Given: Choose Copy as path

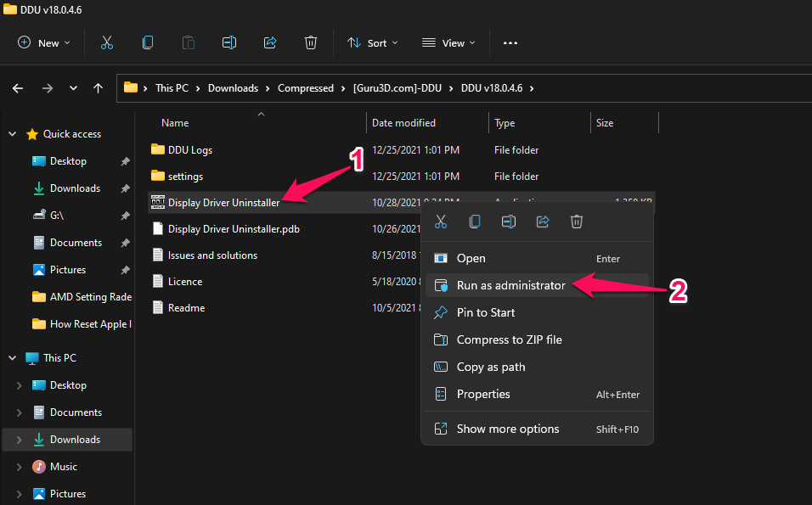Looking at the screenshot, I should (x=537, y=367).
